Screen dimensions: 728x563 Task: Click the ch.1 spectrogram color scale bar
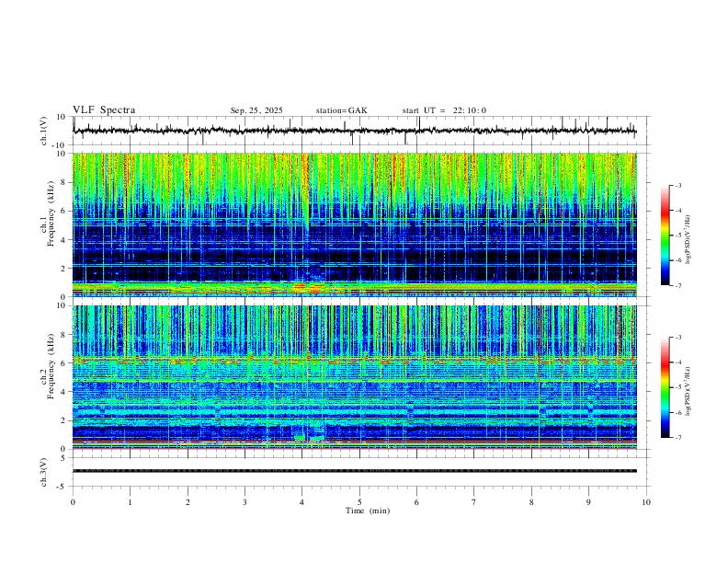(x=665, y=236)
